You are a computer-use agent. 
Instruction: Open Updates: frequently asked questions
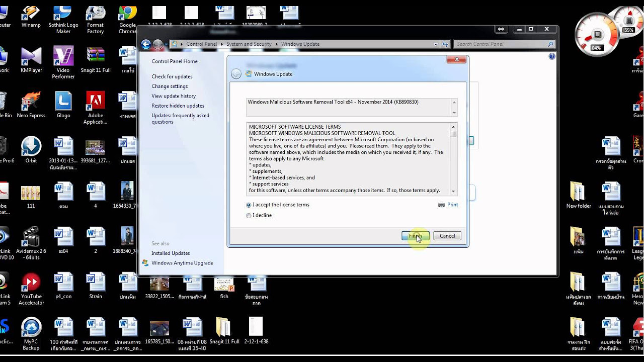click(180, 119)
